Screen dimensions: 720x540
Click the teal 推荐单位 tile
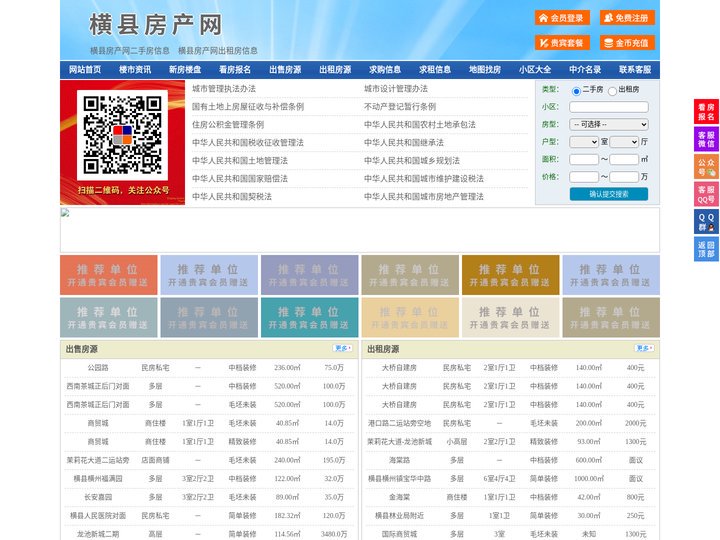[309, 317]
